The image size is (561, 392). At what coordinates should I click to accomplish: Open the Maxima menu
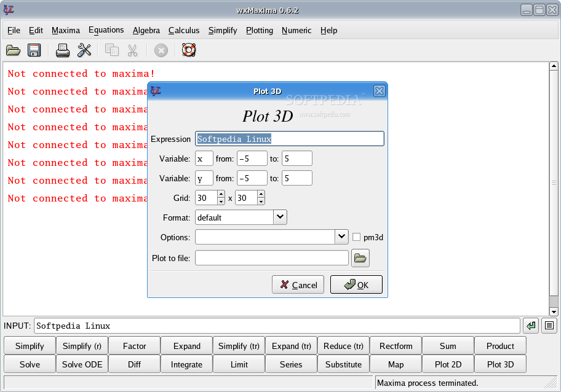(x=66, y=30)
